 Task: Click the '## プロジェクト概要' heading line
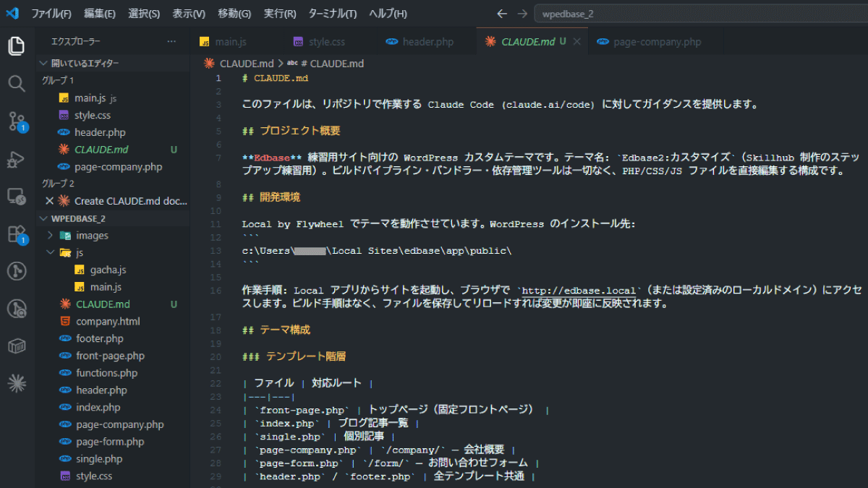click(x=292, y=131)
